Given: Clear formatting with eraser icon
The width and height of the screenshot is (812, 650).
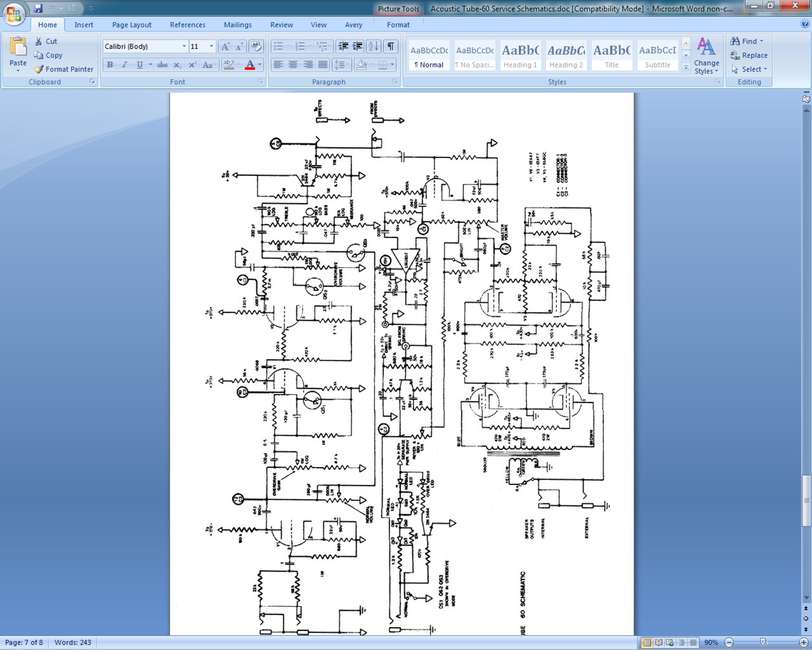Looking at the screenshot, I should pyautogui.click(x=256, y=46).
